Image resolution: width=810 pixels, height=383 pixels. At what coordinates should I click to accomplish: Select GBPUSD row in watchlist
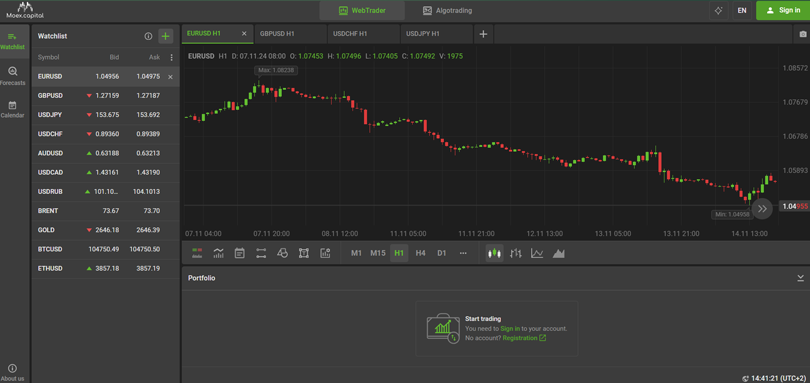pyautogui.click(x=106, y=96)
